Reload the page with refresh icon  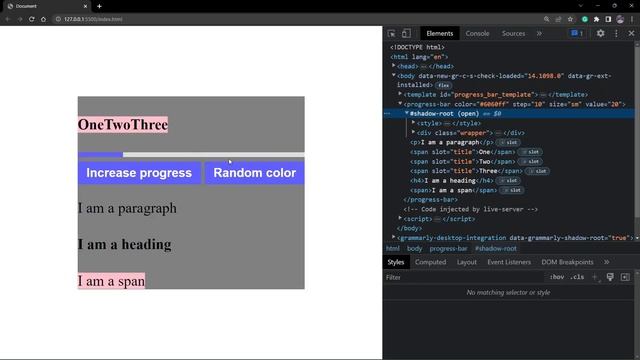tap(31, 19)
